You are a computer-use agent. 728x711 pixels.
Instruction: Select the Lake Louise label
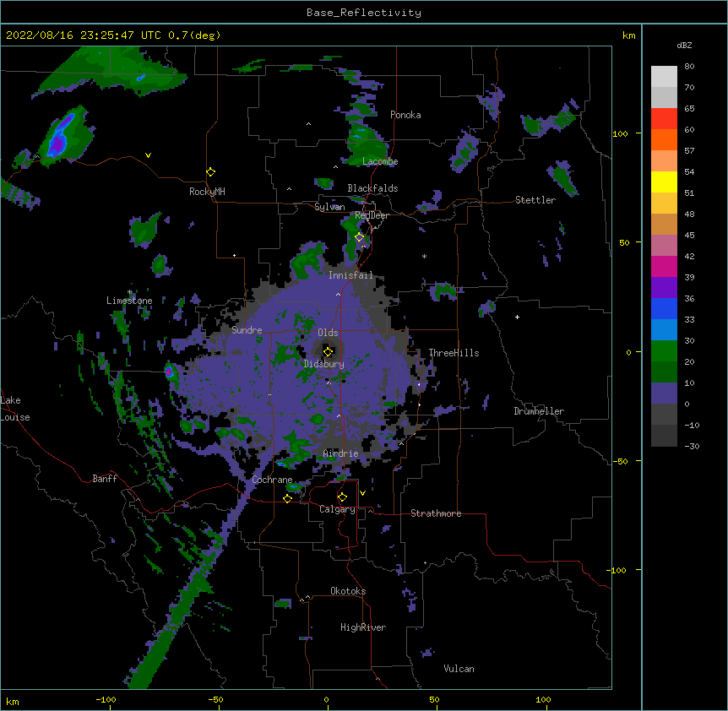click(x=15, y=409)
